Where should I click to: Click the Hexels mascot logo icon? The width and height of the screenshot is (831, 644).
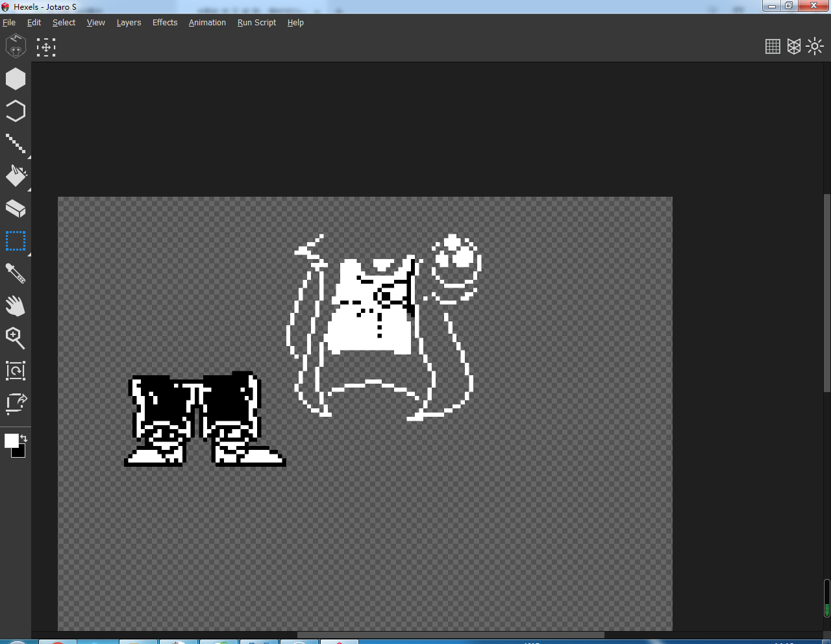[16, 46]
